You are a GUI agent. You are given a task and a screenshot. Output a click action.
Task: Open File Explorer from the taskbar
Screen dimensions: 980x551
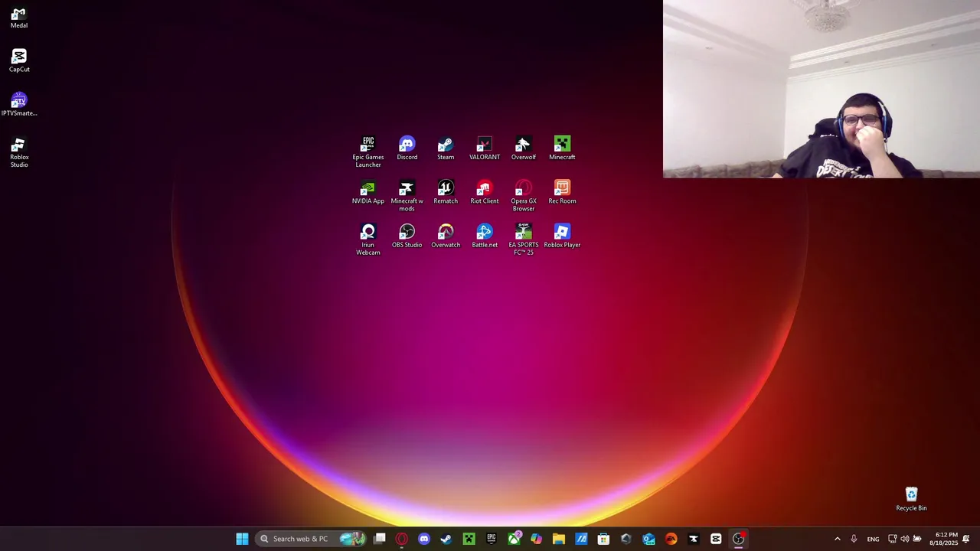click(x=559, y=539)
